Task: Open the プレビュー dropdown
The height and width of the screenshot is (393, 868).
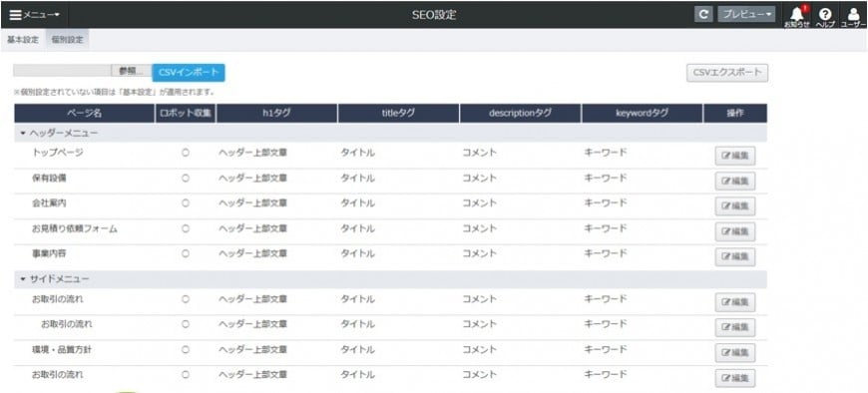Action: point(746,15)
